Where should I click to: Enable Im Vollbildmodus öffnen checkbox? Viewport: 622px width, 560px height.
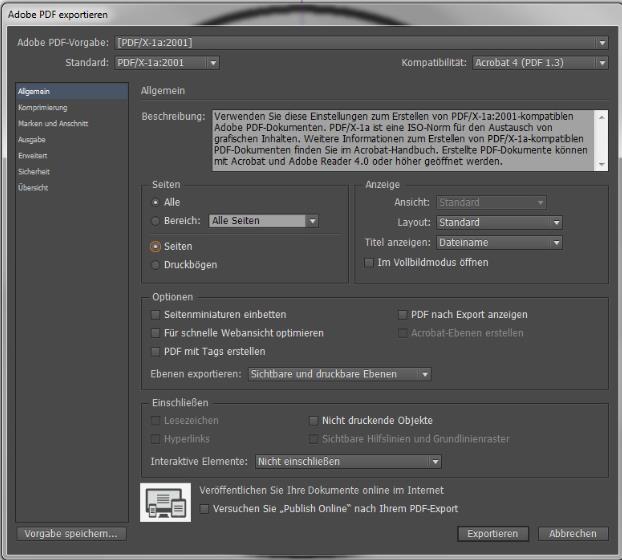click(369, 263)
